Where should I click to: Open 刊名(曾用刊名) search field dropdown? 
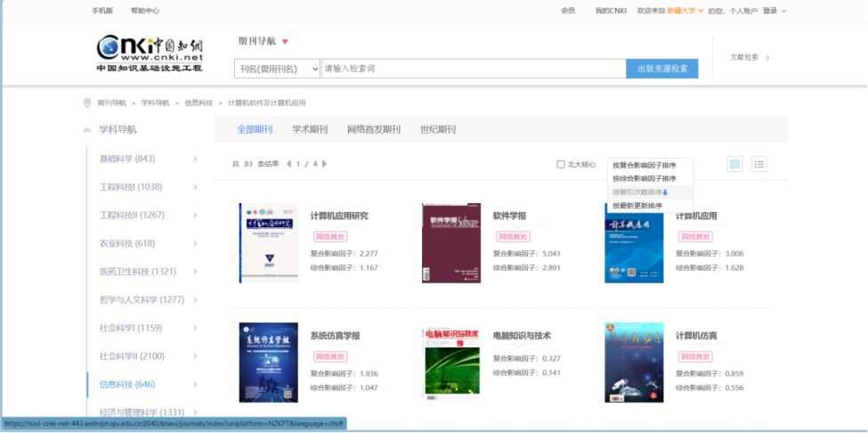(278, 69)
